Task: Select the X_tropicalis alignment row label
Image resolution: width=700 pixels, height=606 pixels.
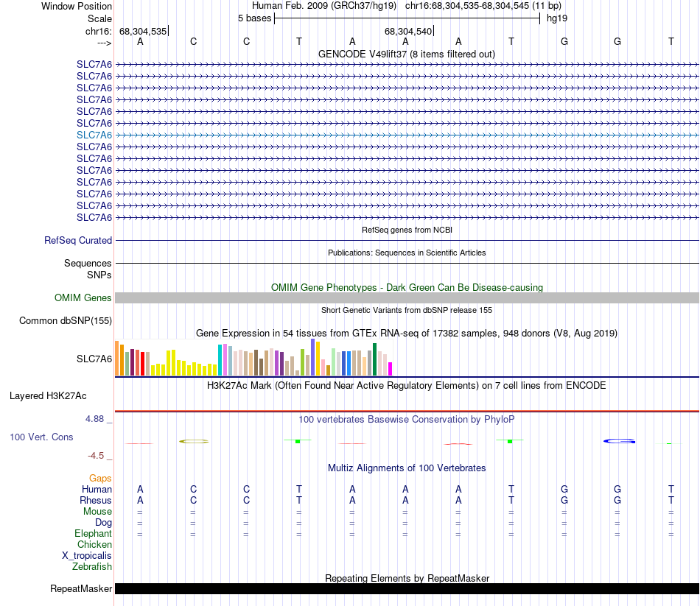Action: click(x=87, y=556)
